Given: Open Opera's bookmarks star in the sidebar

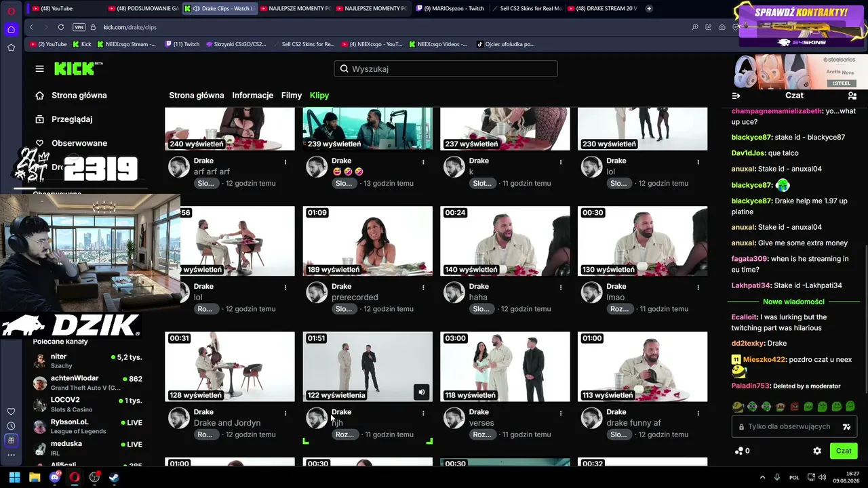Looking at the screenshot, I should 11,47.
